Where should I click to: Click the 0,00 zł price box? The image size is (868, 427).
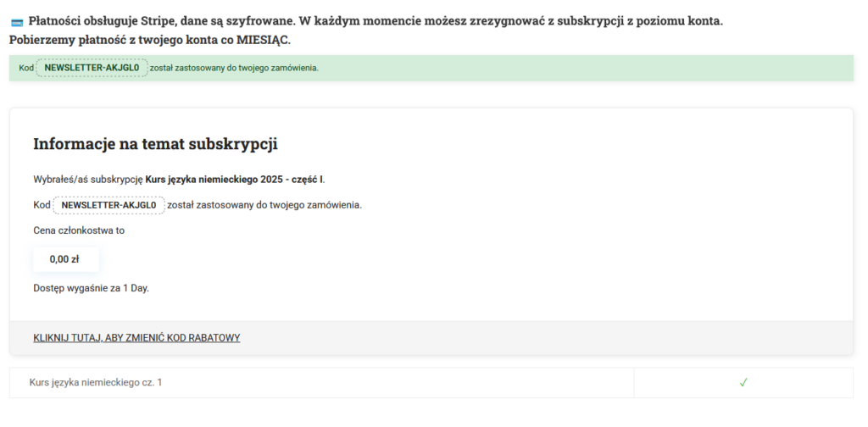66,259
